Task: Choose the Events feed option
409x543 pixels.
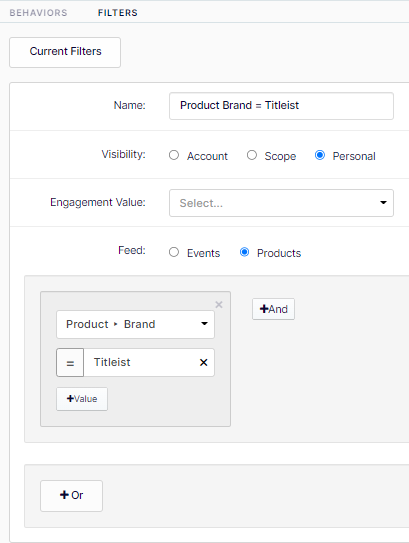Action: point(174,252)
